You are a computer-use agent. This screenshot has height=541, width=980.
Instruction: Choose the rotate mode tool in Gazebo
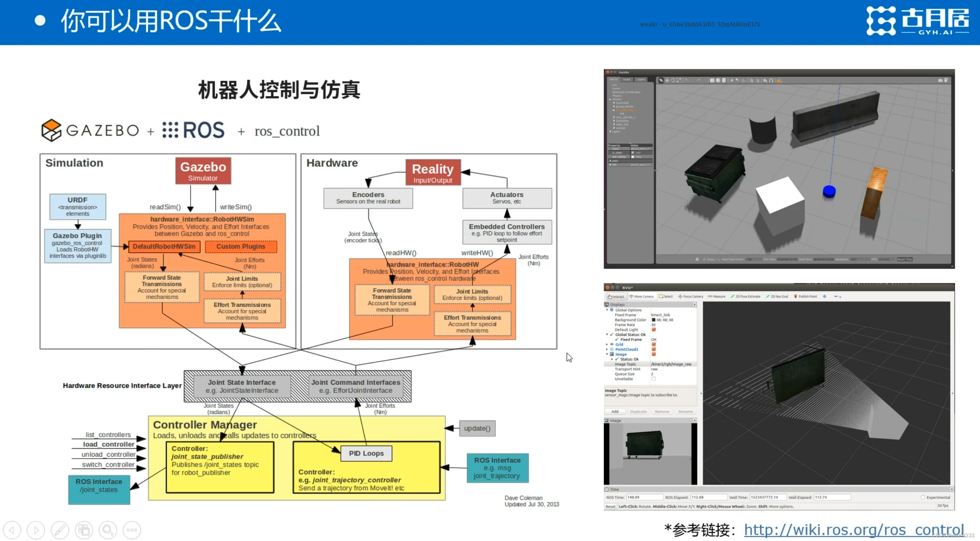[673, 80]
